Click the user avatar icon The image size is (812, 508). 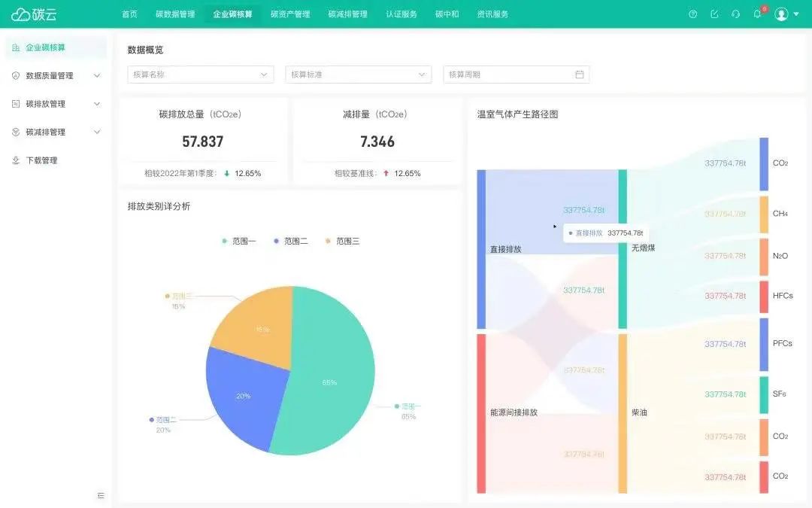tap(781, 14)
